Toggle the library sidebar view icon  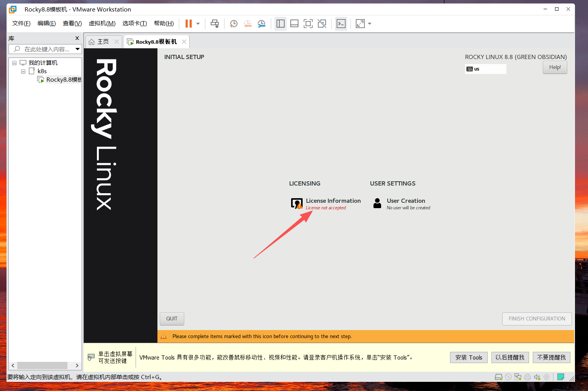(x=281, y=24)
